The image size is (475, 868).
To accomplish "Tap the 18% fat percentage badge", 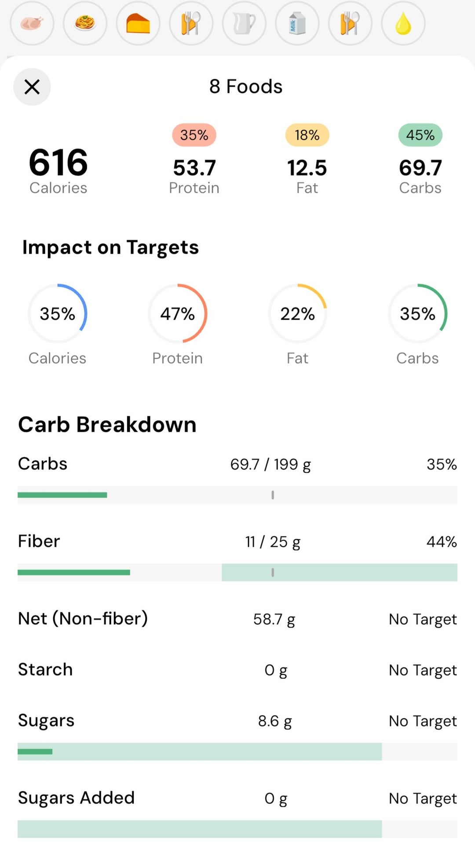I will pyautogui.click(x=307, y=135).
